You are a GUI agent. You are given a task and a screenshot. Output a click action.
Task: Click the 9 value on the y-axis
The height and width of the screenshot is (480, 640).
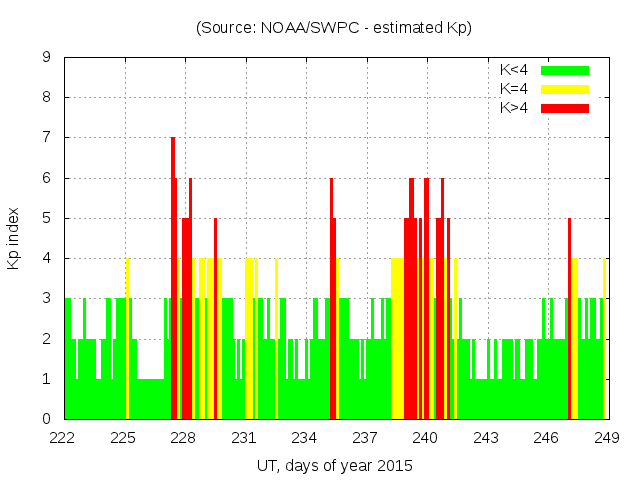tap(47, 58)
